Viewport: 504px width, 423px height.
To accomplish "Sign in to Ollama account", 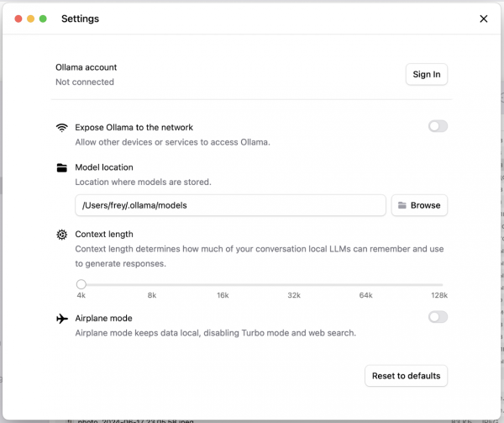I will [x=426, y=74].
